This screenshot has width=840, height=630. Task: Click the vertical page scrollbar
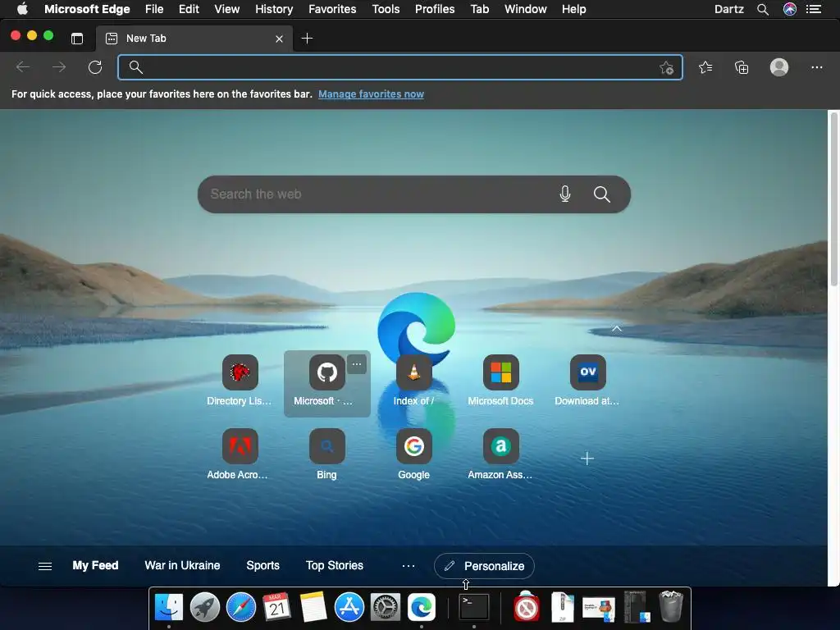834,199
